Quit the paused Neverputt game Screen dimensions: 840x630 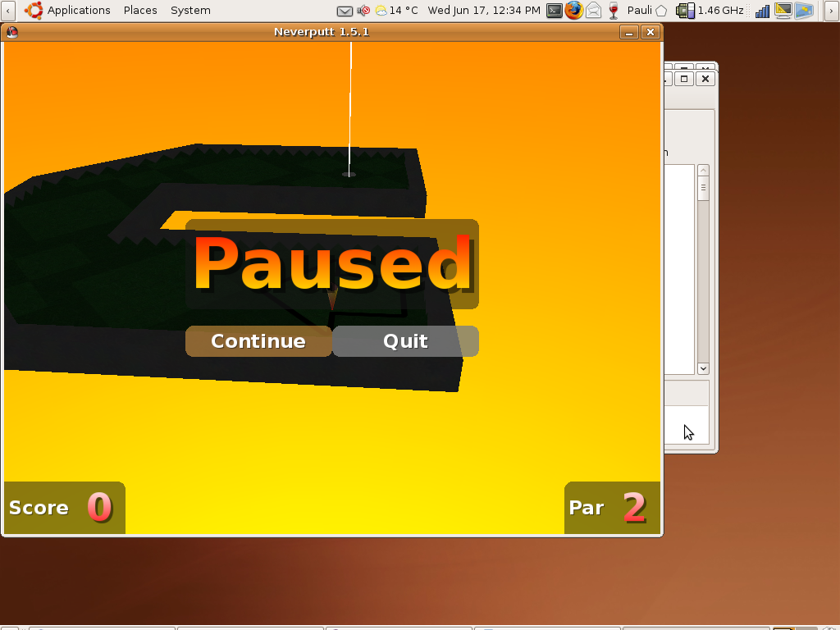(405, 341)
